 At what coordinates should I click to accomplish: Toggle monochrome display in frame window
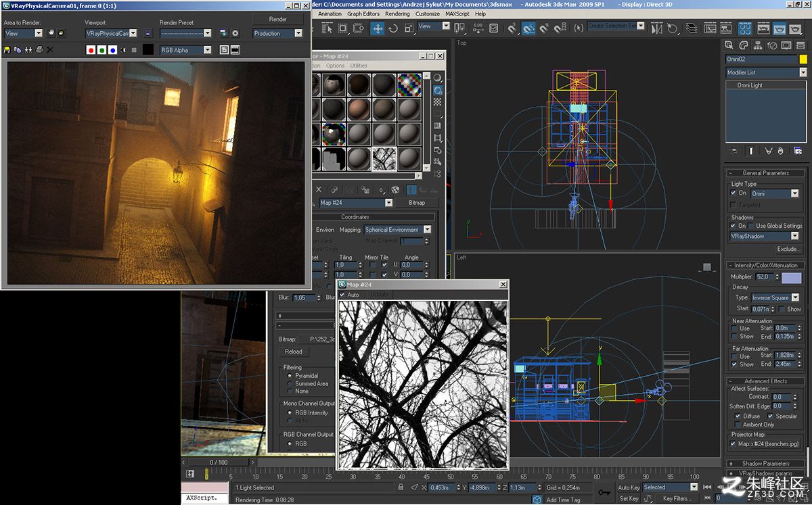134,50
